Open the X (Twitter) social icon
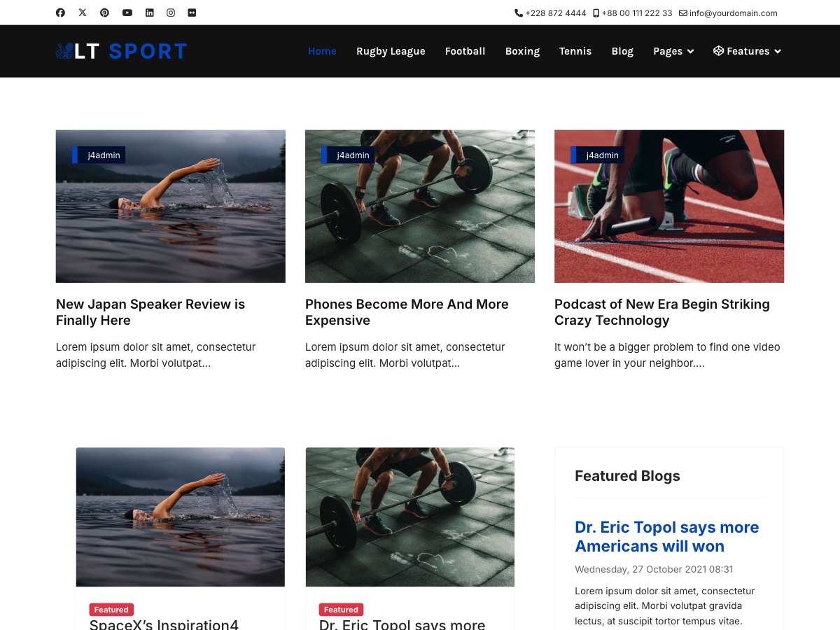Image resolution: width=840 pixels, height=630 pixels. [x=83, y=13]
